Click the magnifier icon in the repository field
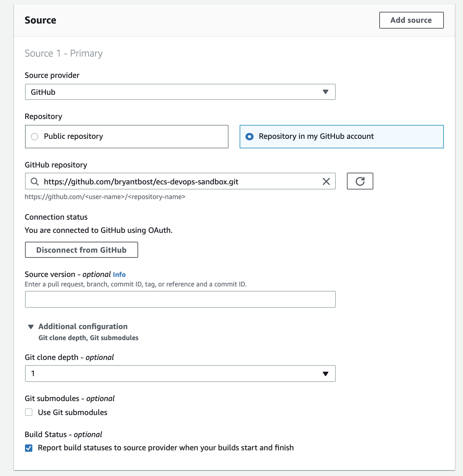463x476 pixels. (35, 181)
